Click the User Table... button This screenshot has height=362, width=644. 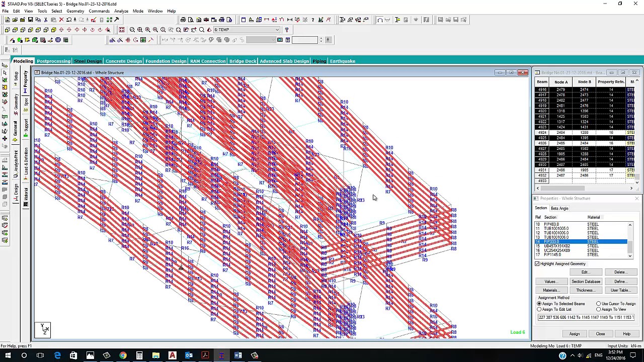(x=620, y=290)
